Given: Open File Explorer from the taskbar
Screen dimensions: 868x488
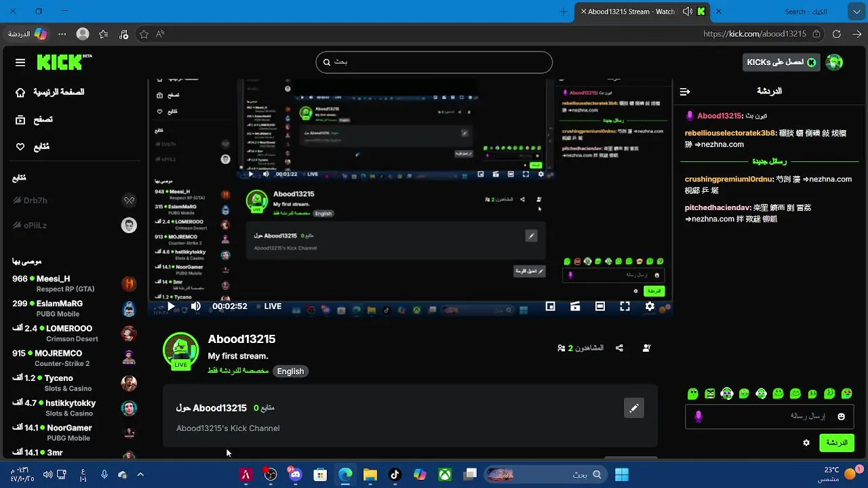Looking at the screenshot, I should pyautogui.click(x=370, y=474).
